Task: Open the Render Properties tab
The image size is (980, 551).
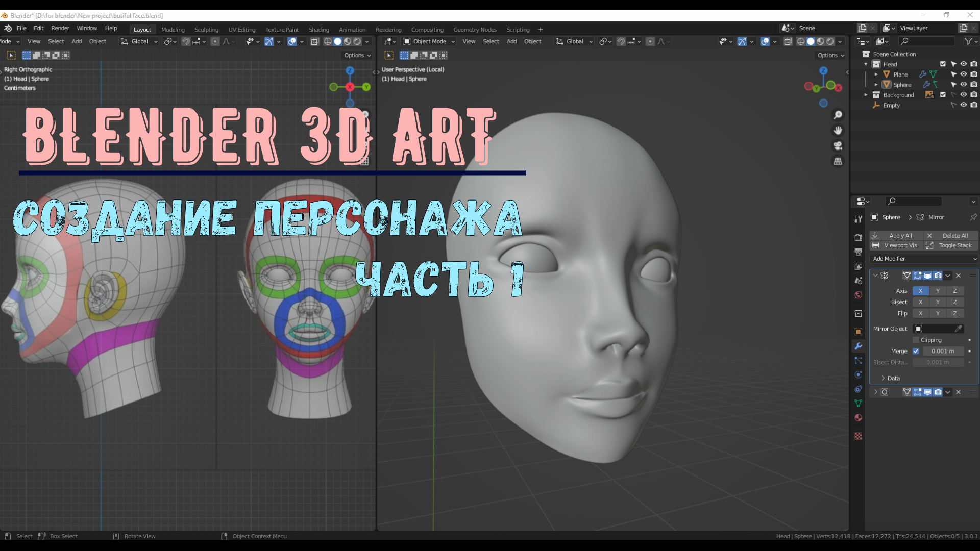Action: 859,237
